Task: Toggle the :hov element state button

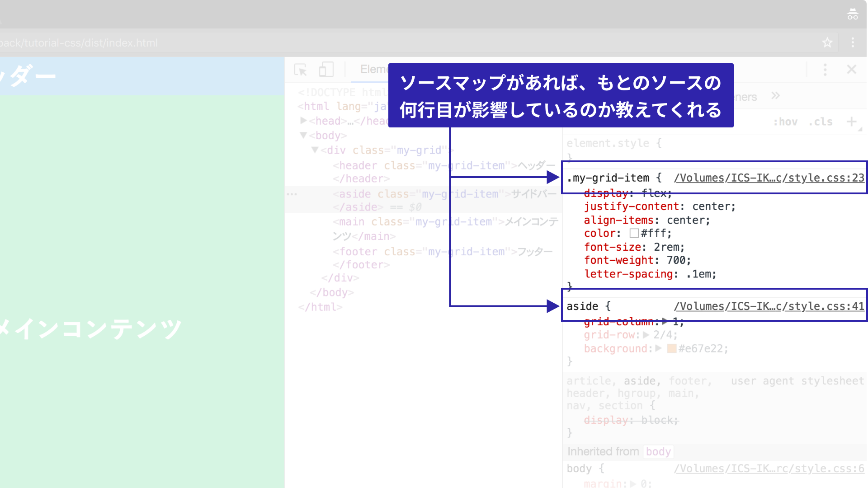Action: [x=785, y=122]
